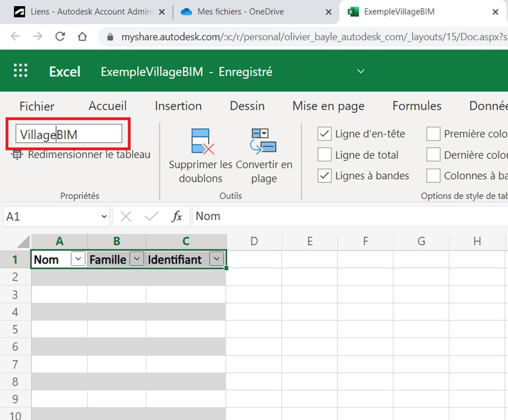Click the browser address bar URL
The width and height of the screenshot is (508, 420).
[x=313, y=37]
